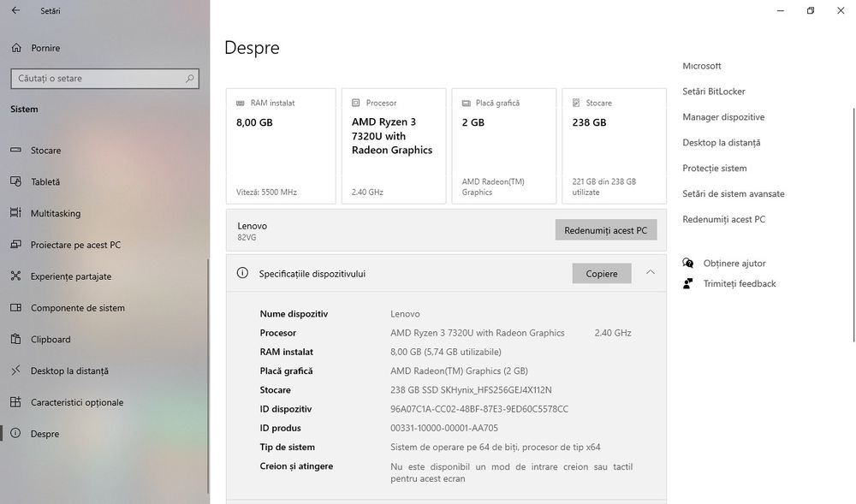Click the search magnifier icon
Screen dimensions: 856x504
point(189,79)
